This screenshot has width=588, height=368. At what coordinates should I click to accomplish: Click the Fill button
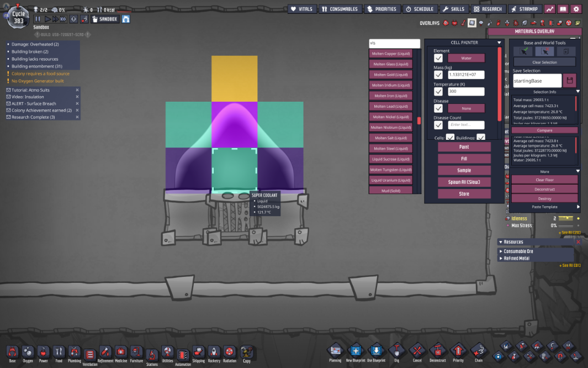pos(464,158)
